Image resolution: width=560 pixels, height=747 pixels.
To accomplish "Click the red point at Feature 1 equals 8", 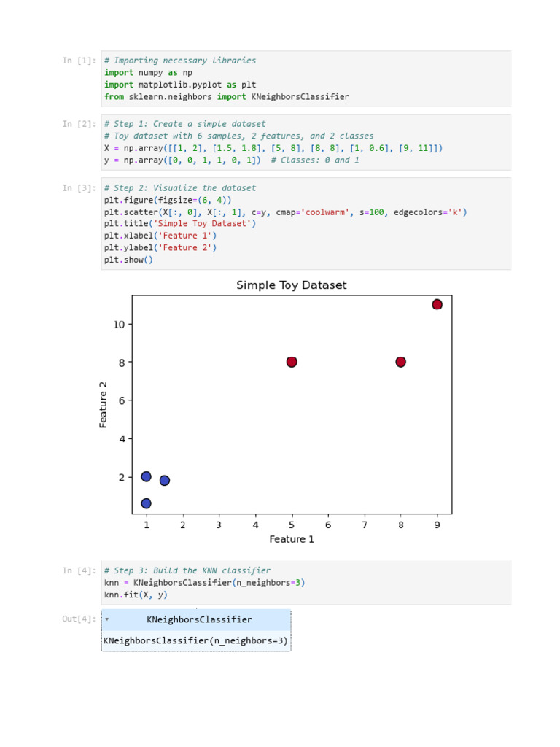I will coord(400,362).
